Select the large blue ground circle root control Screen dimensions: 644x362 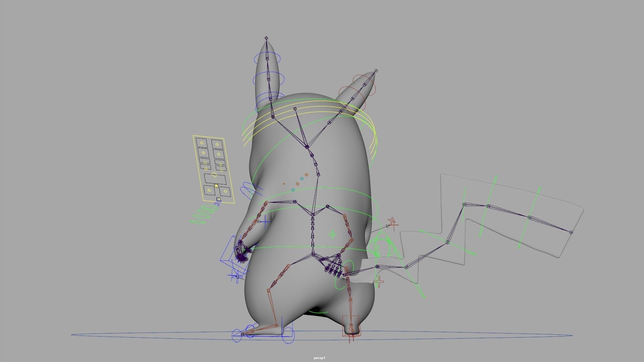coord(322,335)
